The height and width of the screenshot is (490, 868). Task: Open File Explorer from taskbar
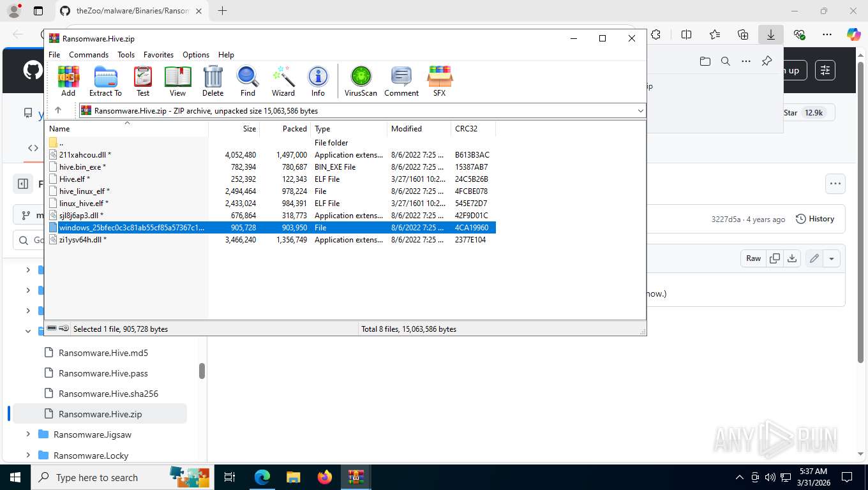(x=293, y=477)
